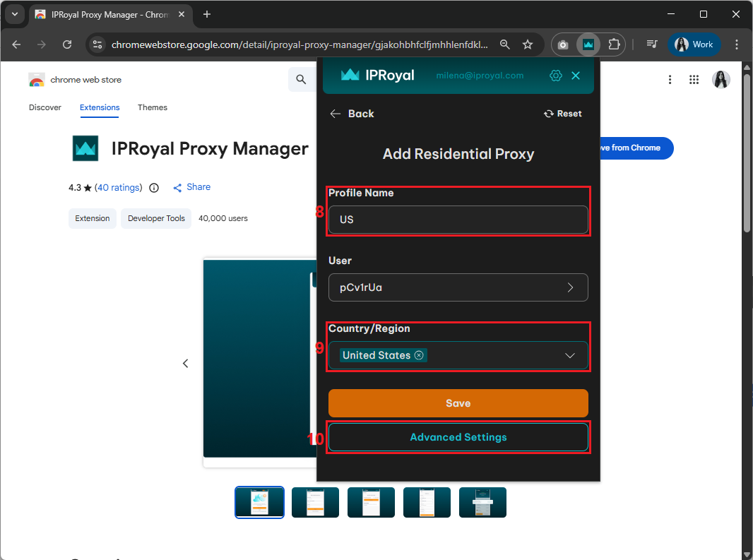Screen dimensions: 753x560
Task: Expand the Country/Region dropdown
Action: point(570,356)
